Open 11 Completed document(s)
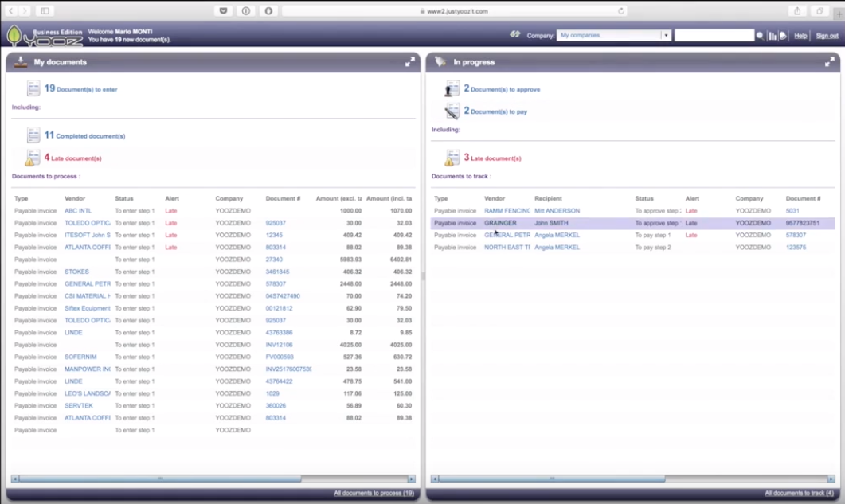Screen dimensions: 845x504 tap(84, 135)
